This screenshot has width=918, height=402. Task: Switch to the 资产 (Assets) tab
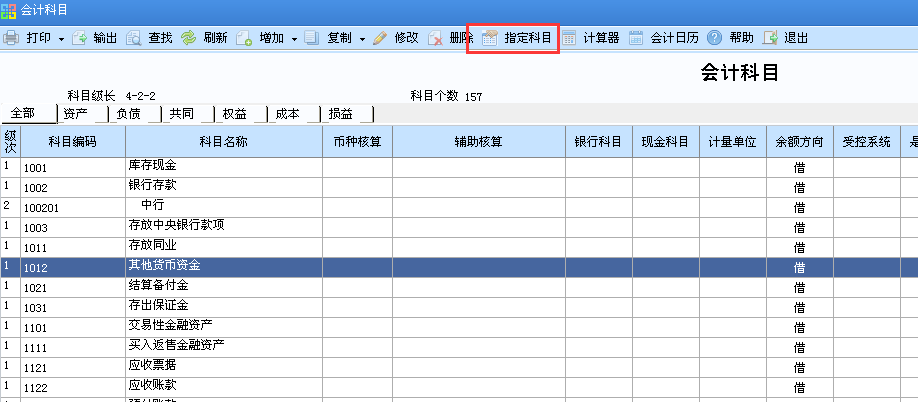click(76, 114)
